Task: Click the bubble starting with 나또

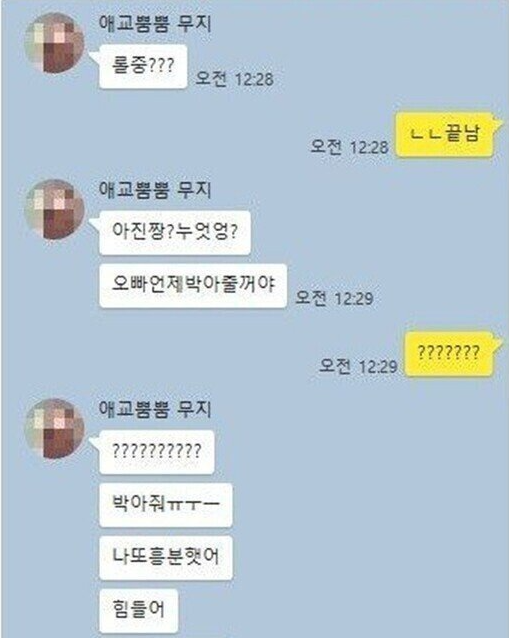Action: coord(166,557)
